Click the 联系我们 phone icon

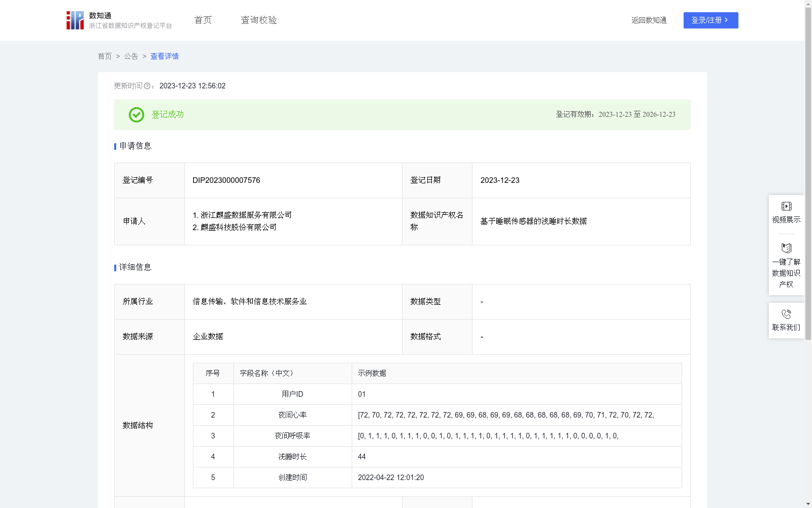[x=786, y=314]
